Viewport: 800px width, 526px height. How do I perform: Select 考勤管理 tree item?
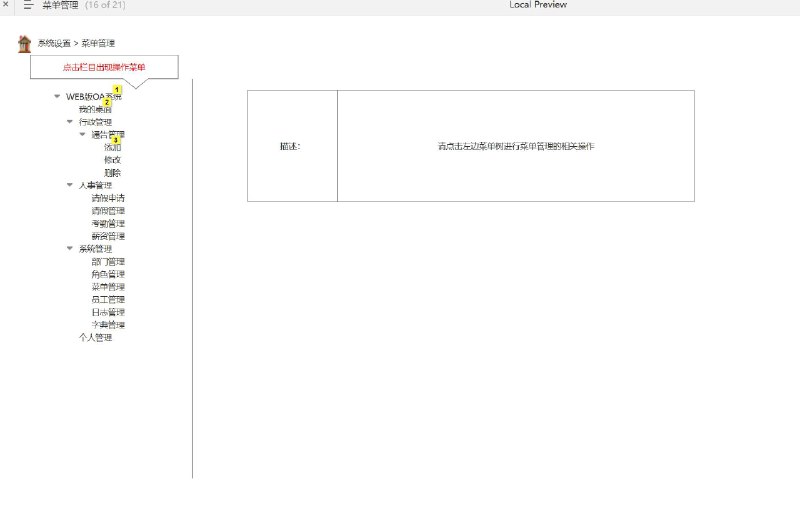click(108, 223)
